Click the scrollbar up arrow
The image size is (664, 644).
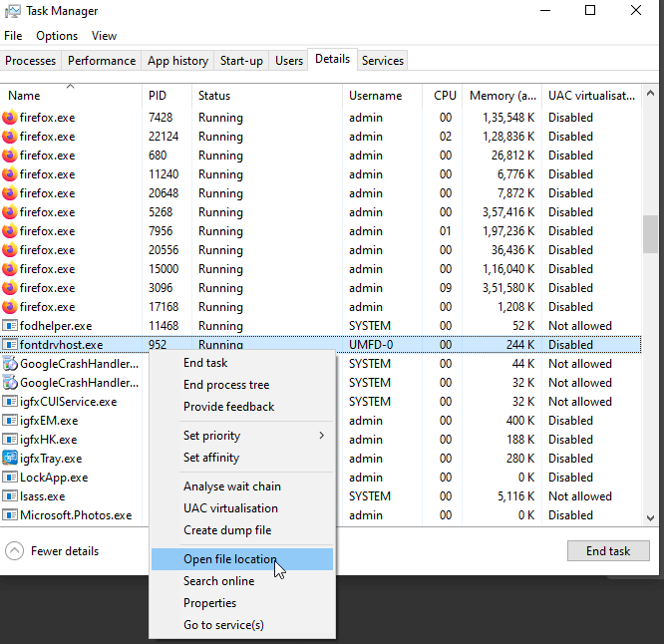[650, 93]
